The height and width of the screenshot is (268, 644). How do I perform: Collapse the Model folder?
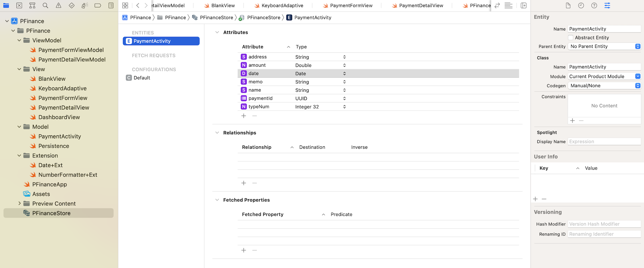(x=19, y=127)
